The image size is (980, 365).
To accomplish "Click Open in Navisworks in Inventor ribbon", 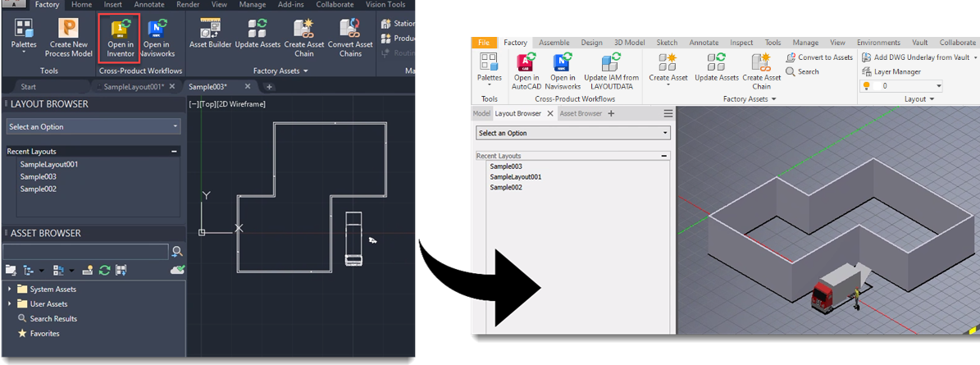I will click(563, 72).
